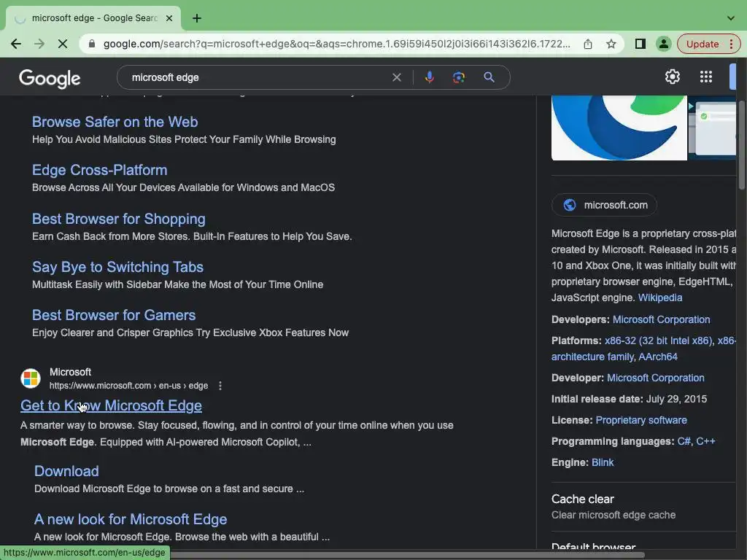Click the https://www.microsoft.com › en-us › edge breadcrumb

click(128, 386)
